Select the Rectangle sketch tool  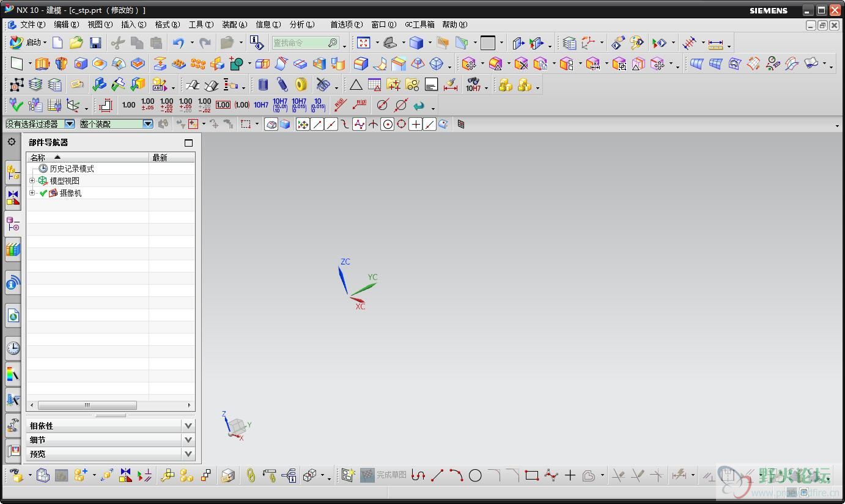pos(532,475)
